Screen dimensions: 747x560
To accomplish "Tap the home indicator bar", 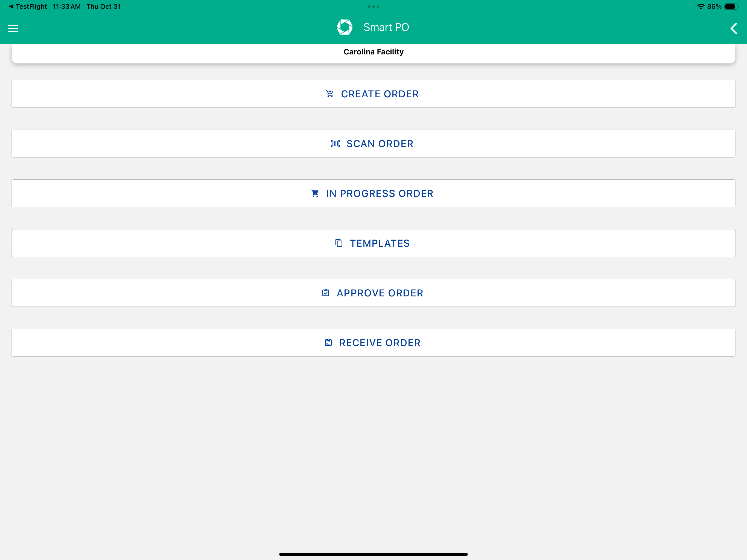I will pos(373,554).
